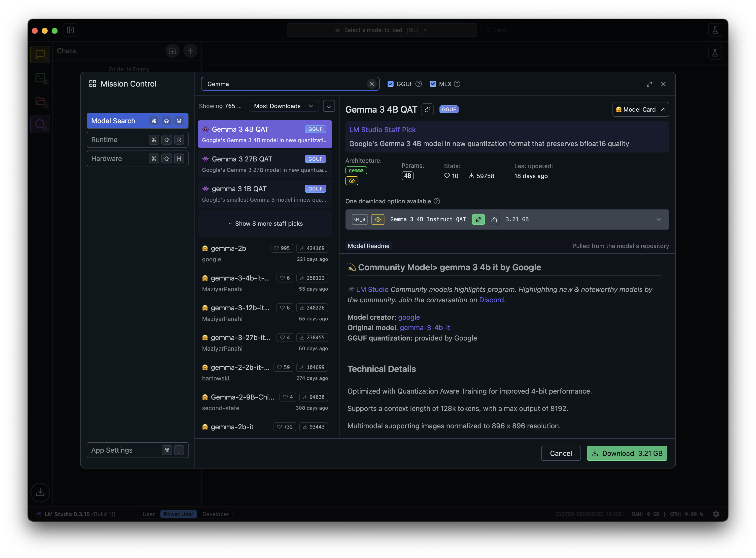Click the 4B params badge
Viewport: 756px width, 558px height.
click(x=408, y=176)
